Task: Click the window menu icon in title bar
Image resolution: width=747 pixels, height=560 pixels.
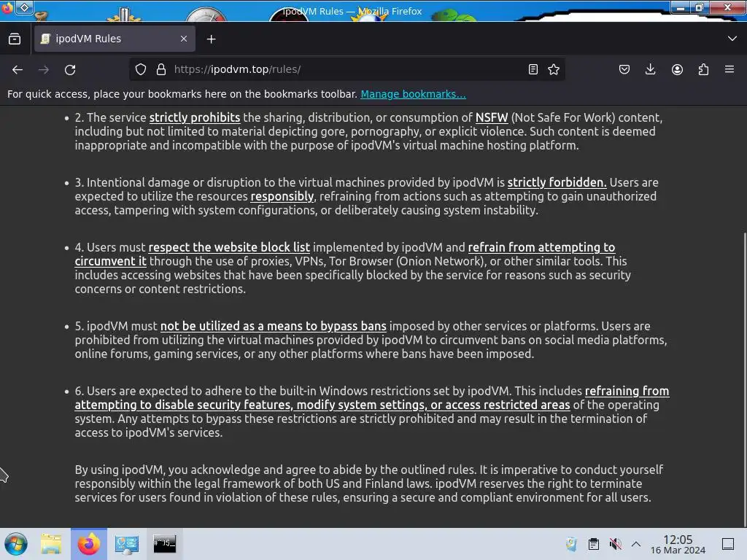Action: [x=7, y=7]
